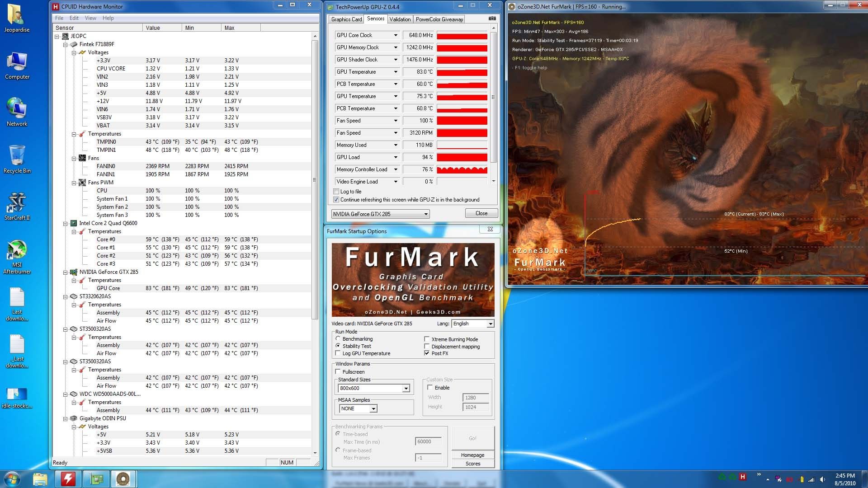
Task: Enable the Log to file checkbox
Action: [336, 192]
